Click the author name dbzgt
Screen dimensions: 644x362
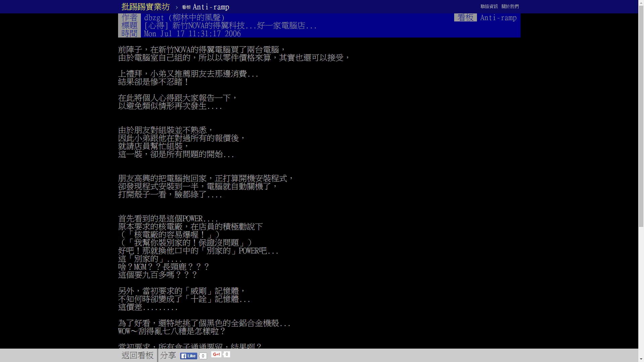coord(153,17)
